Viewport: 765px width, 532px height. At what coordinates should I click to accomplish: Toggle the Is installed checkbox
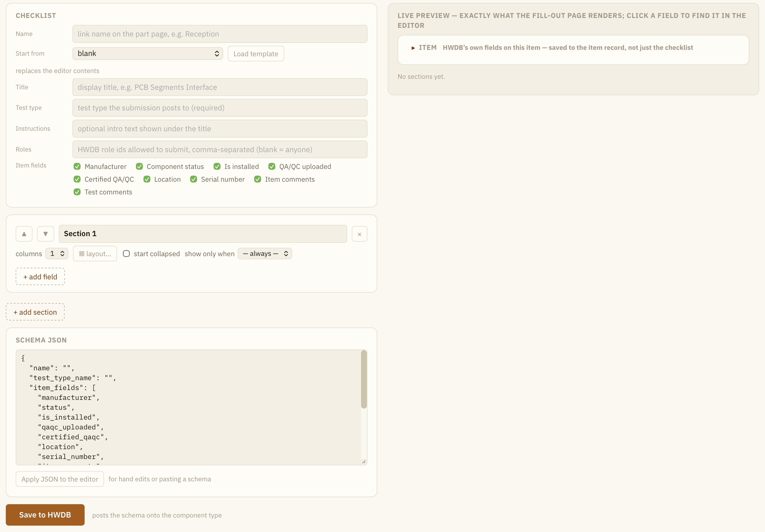217,167
